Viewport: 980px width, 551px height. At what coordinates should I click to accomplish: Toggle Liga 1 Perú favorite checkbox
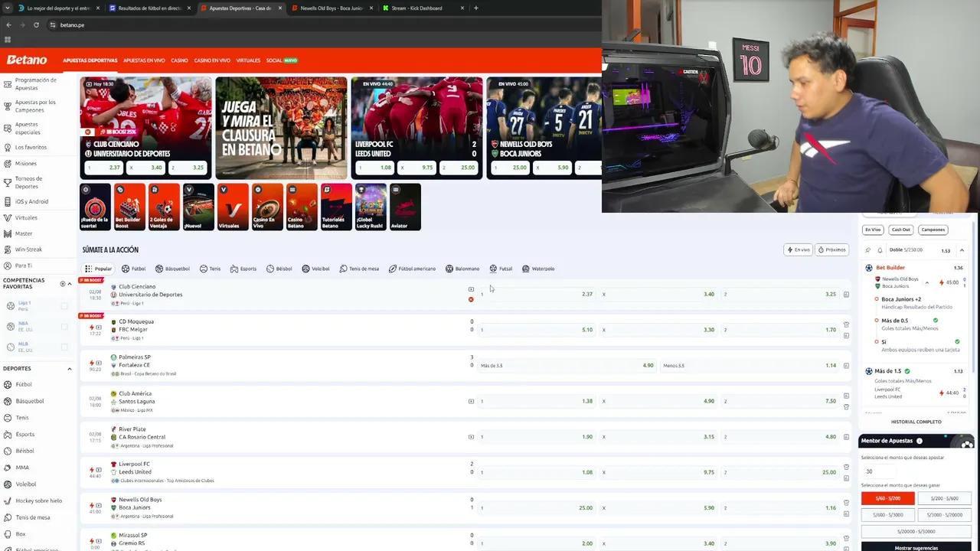64,306
